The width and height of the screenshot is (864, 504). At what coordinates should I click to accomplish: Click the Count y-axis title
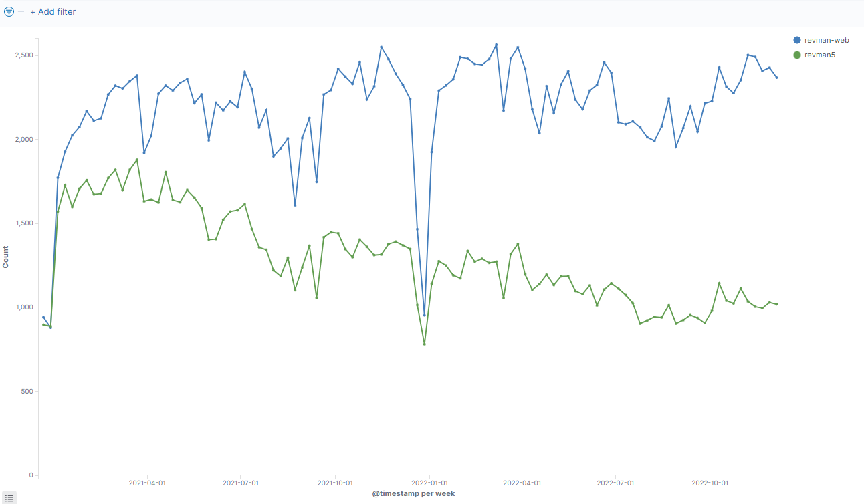(6, 257)
